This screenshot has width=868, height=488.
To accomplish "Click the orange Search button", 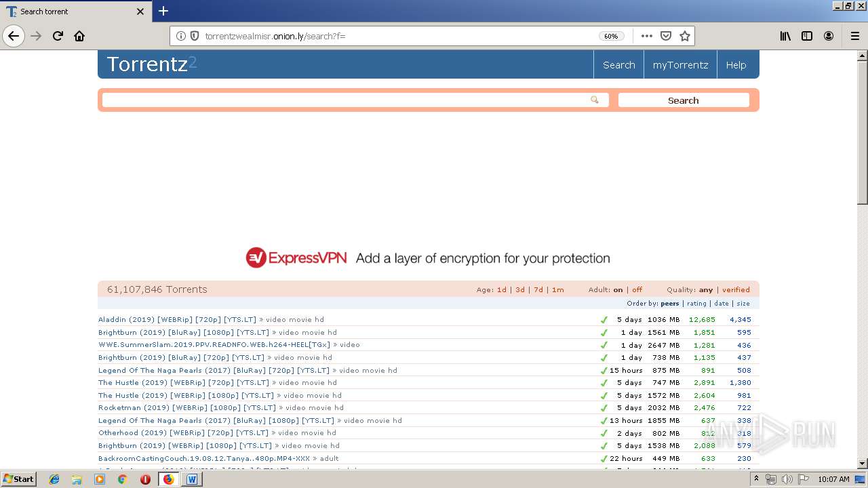I will (684, 100).
